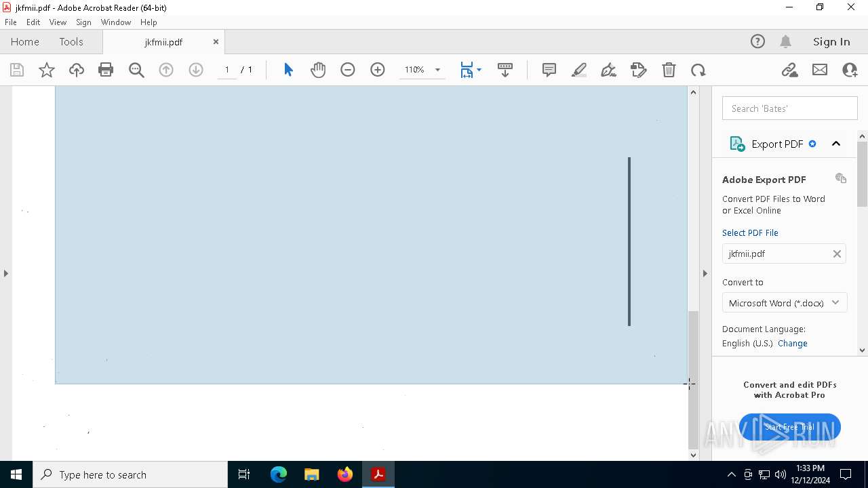The height and width of the screenshot is (488, 868).
Task: Close the jkfmii.pdf tab
Action: coord(216,41)
